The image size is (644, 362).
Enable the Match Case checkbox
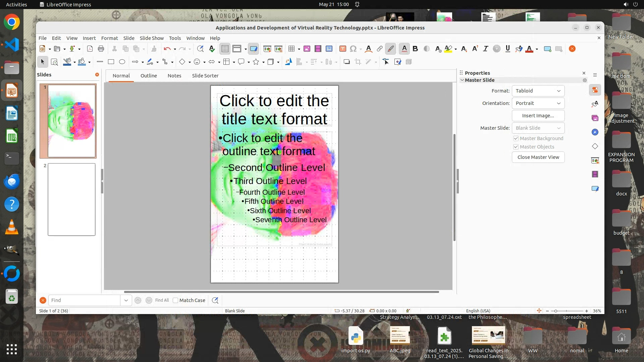[x=175, y=300]
